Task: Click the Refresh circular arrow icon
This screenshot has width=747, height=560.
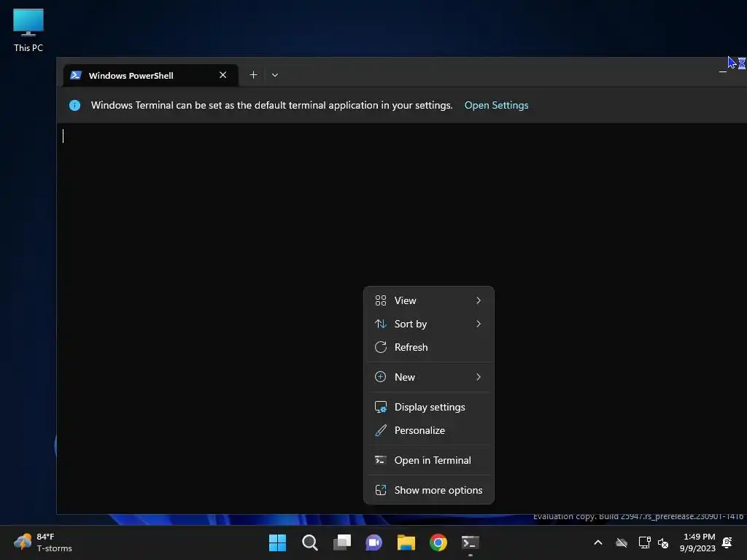Action: tap(380, 347)
